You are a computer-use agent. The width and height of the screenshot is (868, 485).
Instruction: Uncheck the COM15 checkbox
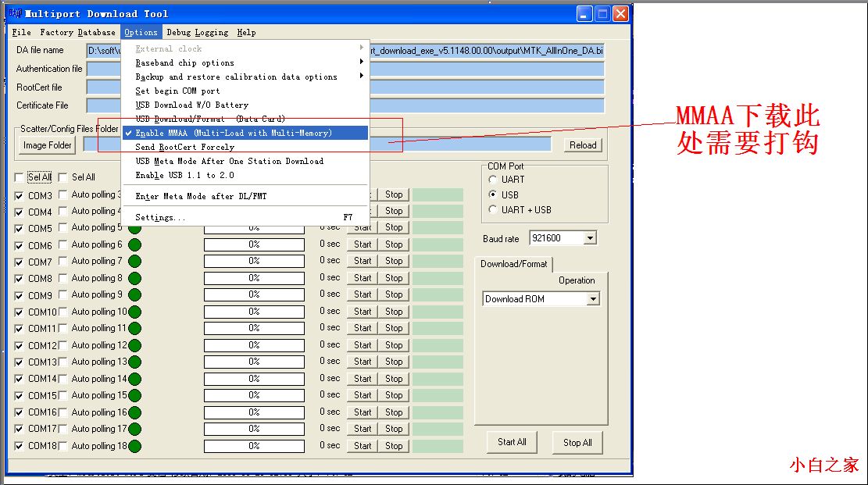(19, 396)
